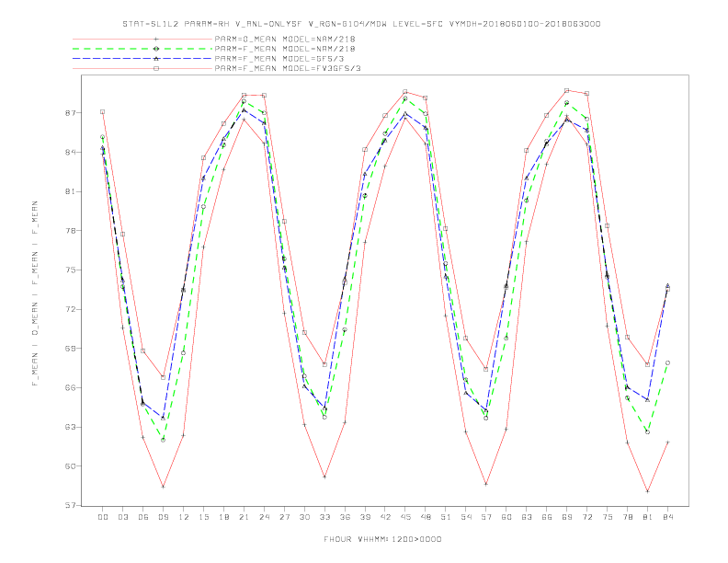Click x-axis forecast hour label 75

pyautogui.click(x=608, y=517)
